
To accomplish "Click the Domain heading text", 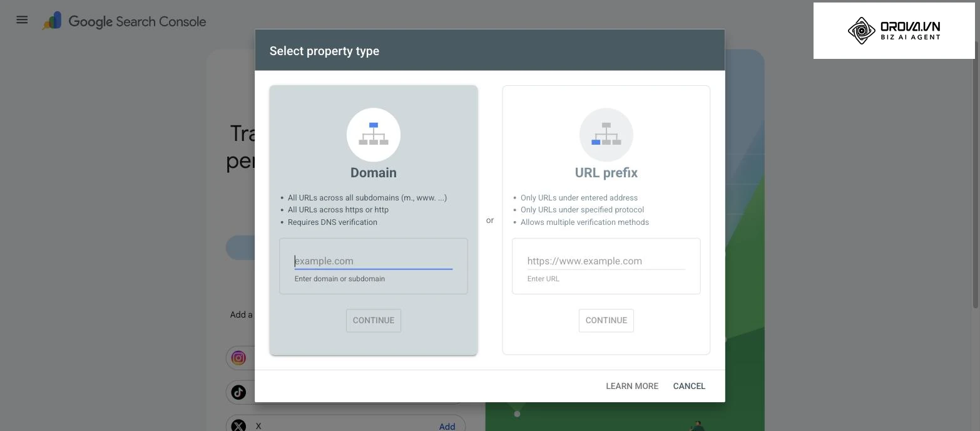I will click(374, 172).
